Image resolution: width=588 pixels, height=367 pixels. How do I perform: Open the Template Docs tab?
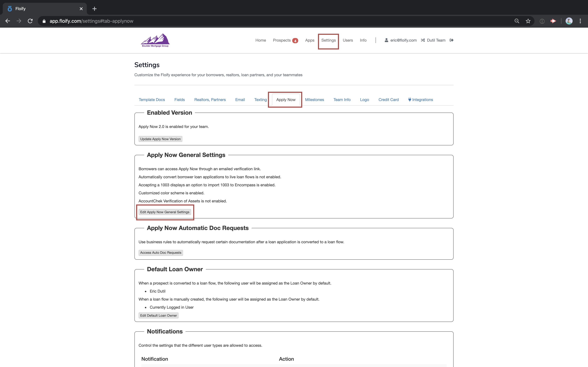152,99
